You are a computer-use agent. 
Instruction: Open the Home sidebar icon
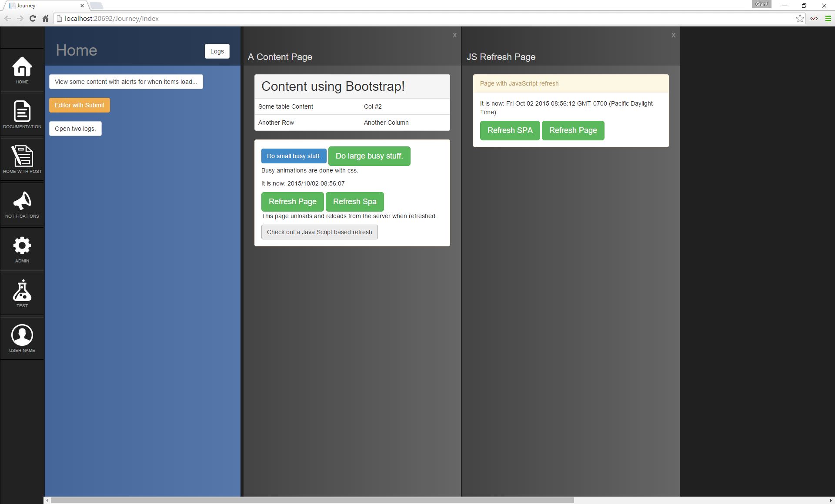coord(22,70)
